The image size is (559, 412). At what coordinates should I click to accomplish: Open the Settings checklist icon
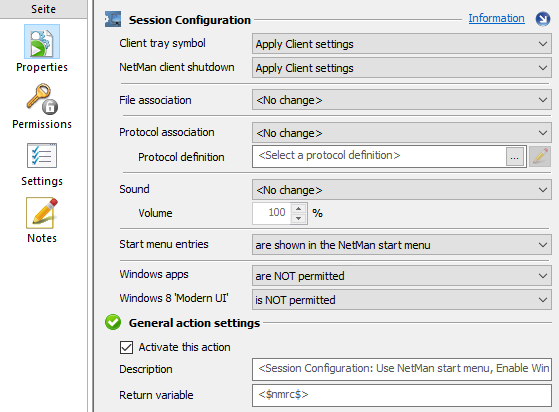point(42,155)
